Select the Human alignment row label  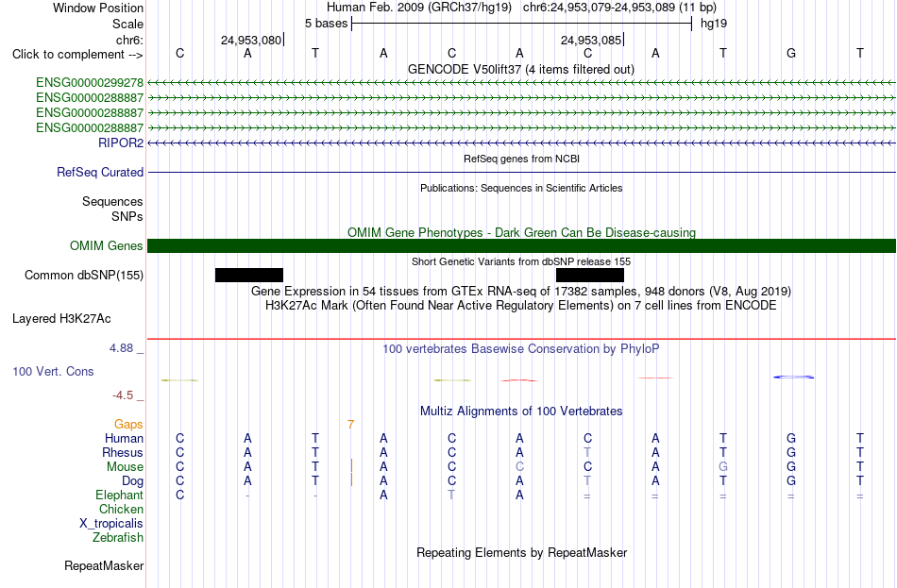pos(124,438)
